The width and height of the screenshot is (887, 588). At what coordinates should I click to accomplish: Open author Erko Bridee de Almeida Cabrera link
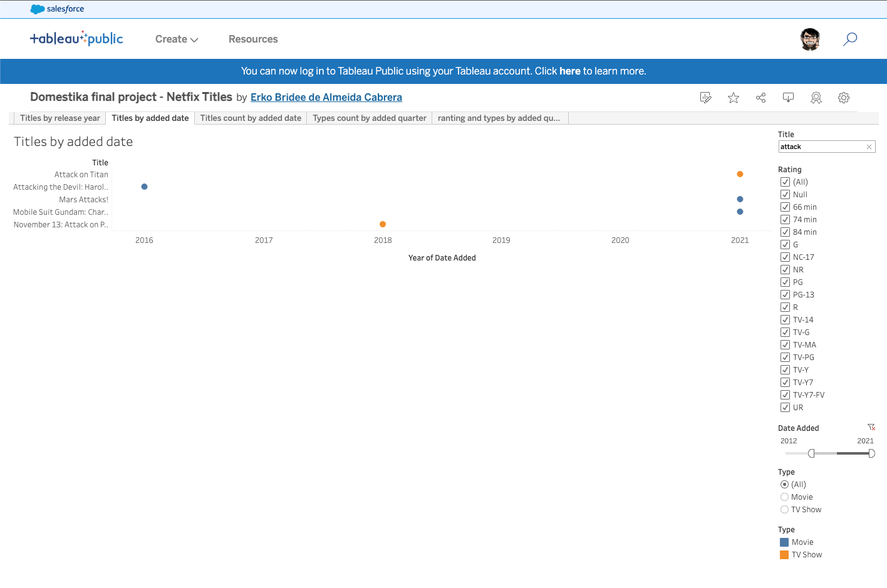pos(326,98)
